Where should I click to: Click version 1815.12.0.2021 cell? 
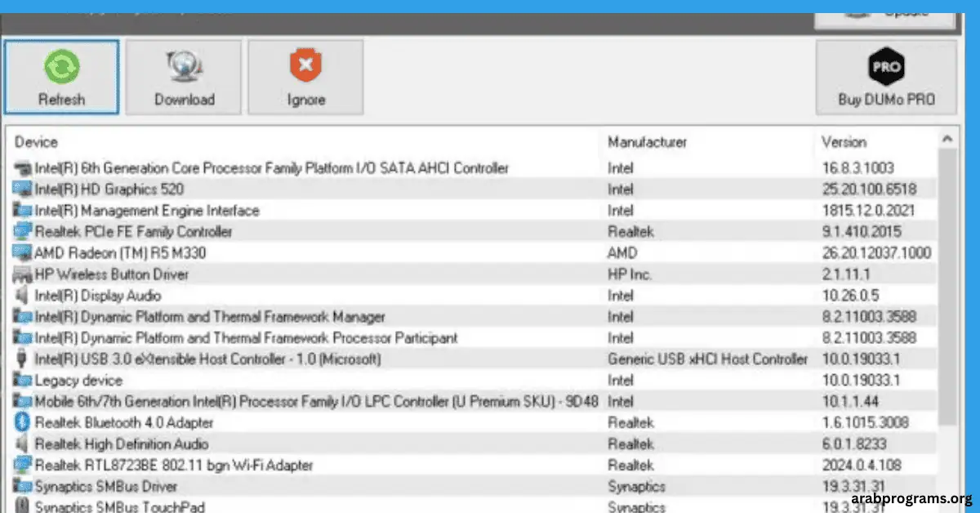point(868,211)
